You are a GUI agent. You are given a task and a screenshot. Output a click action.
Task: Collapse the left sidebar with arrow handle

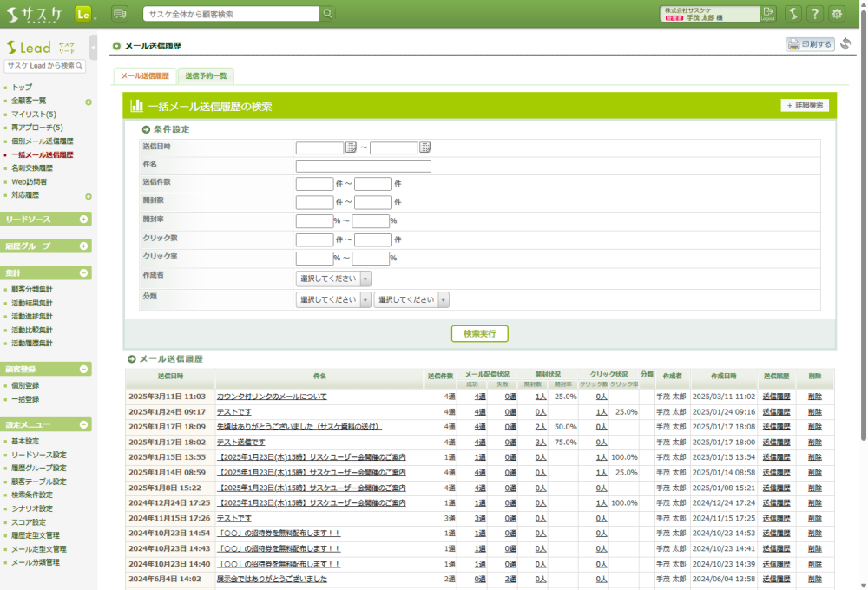(x=93, y=47)
